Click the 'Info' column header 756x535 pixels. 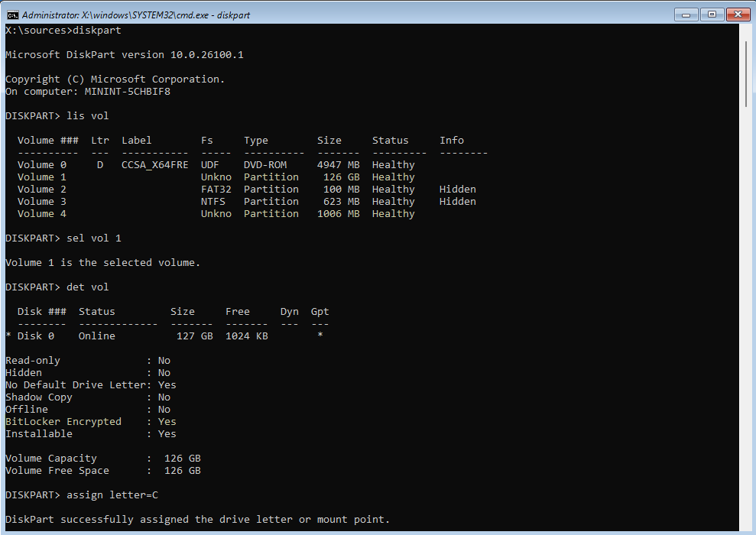[451, 141]
